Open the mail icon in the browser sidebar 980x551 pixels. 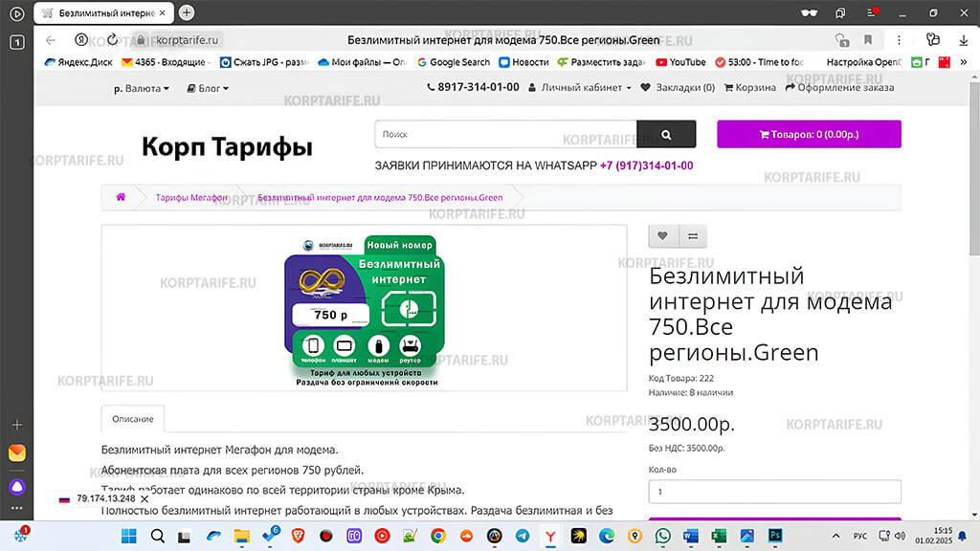[x=17, y=452]
